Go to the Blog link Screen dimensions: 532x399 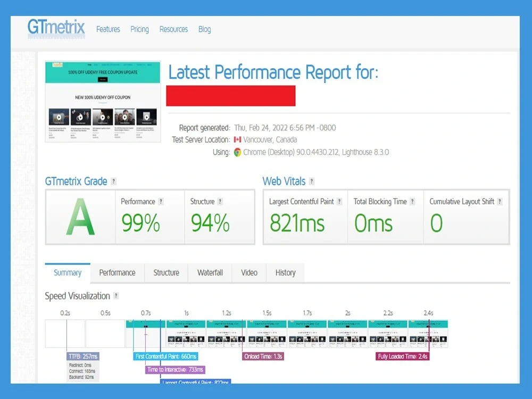[x=205, y=29]
